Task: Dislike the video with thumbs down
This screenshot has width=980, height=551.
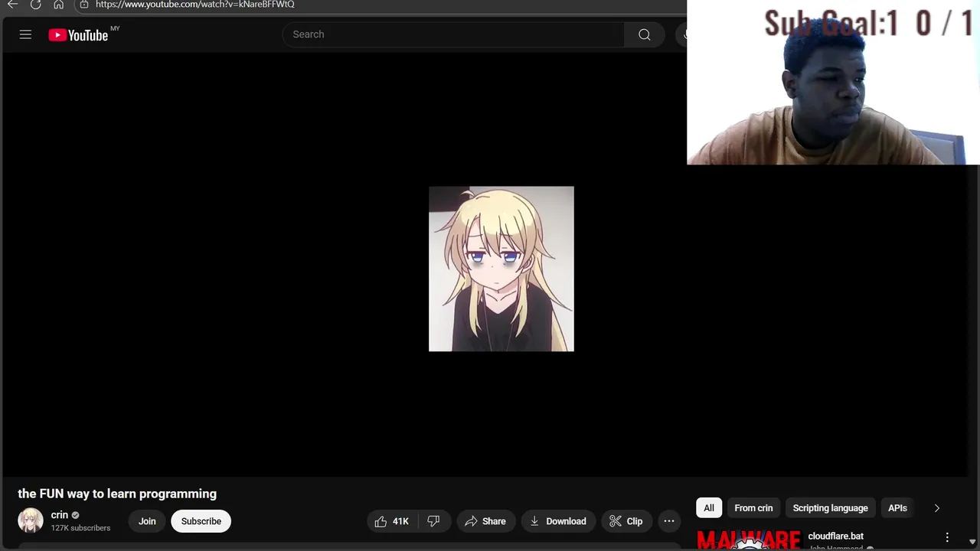Action: (x=433, y=521)
